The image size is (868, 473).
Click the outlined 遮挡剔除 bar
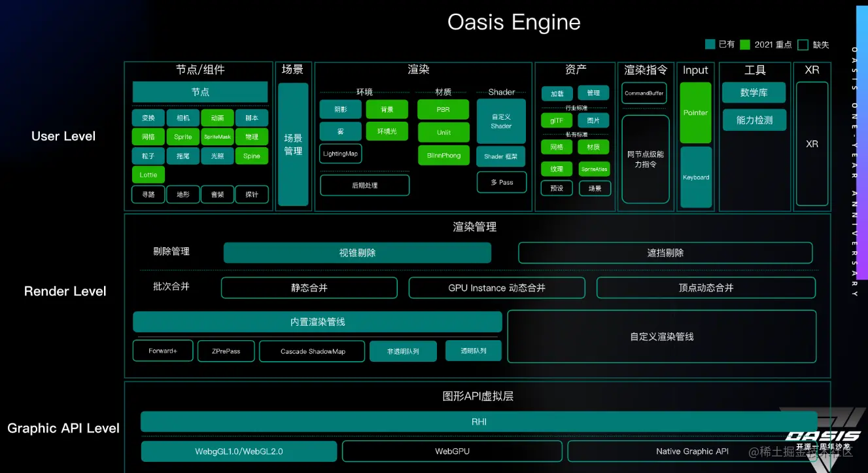[x=665, y=253]
